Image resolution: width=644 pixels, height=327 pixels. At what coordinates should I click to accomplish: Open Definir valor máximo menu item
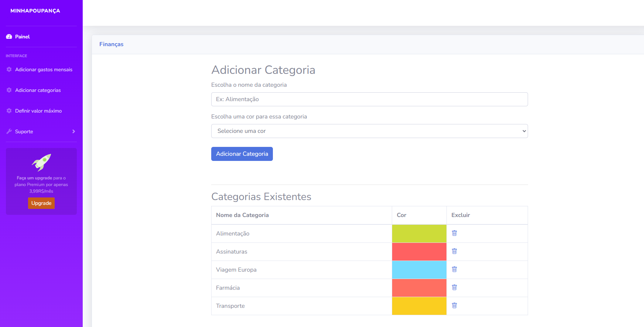pyautogui.click(x=38, y=111)
